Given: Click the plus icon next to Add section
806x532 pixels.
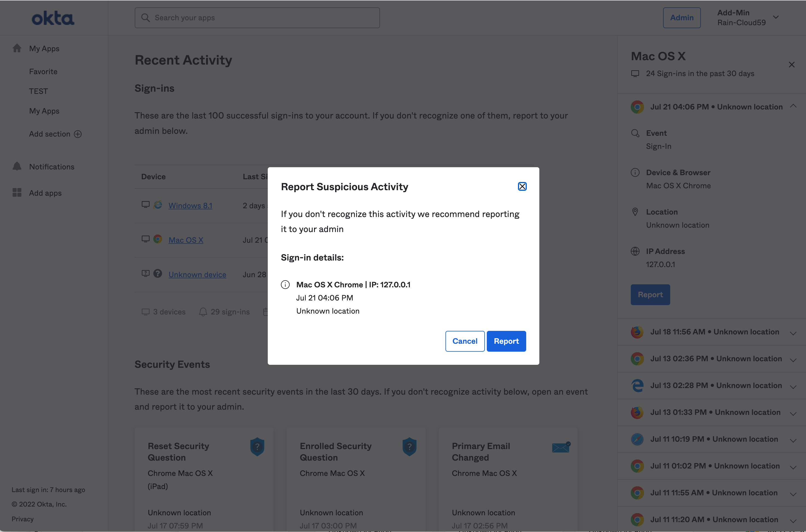Looking at the screenshot, I should click(78, 134).
